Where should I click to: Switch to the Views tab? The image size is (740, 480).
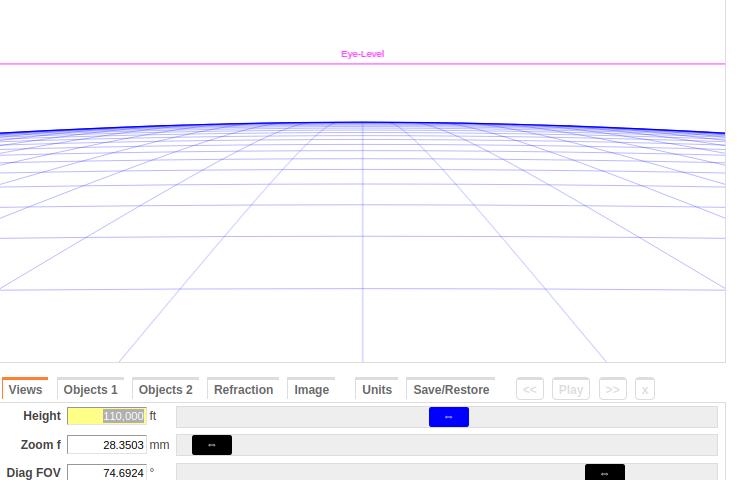pos(25,390)
